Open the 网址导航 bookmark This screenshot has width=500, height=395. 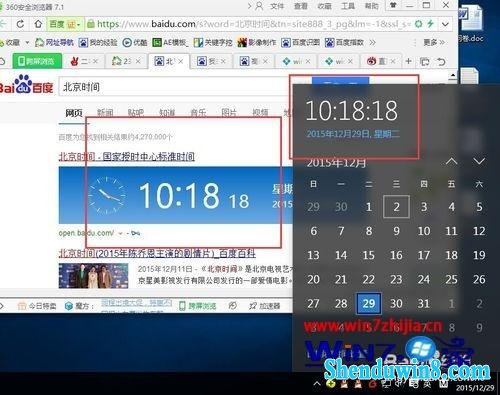point(54,42)
